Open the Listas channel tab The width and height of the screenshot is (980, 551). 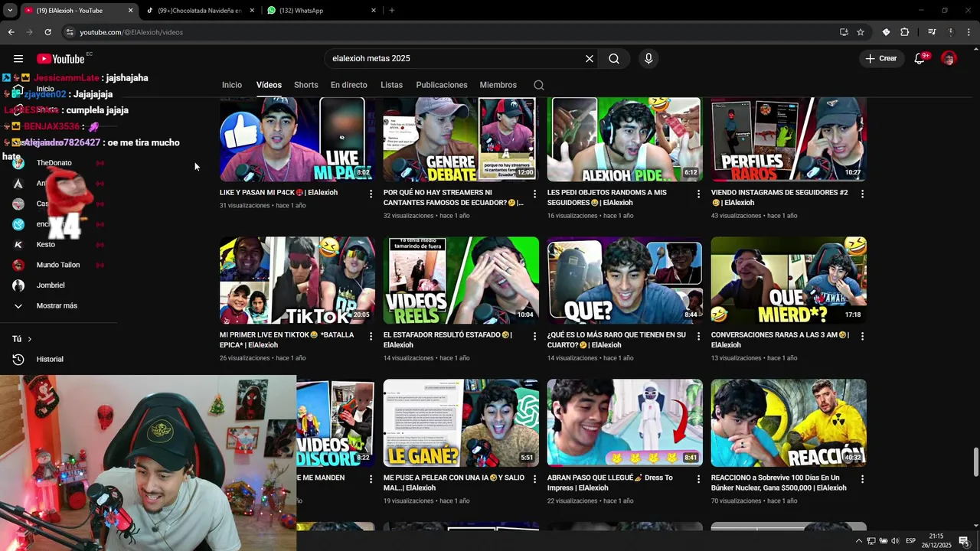coord(391,85)
